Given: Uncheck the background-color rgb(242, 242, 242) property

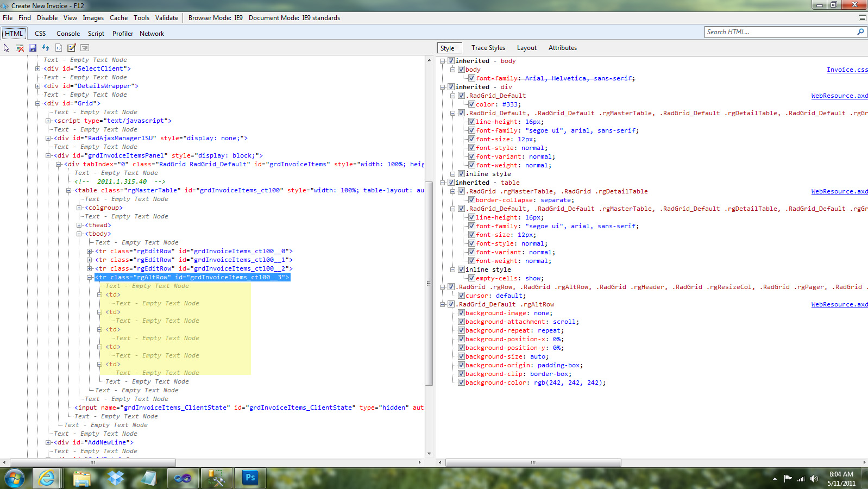Looking at the screenshot, I should click(461, 383).
